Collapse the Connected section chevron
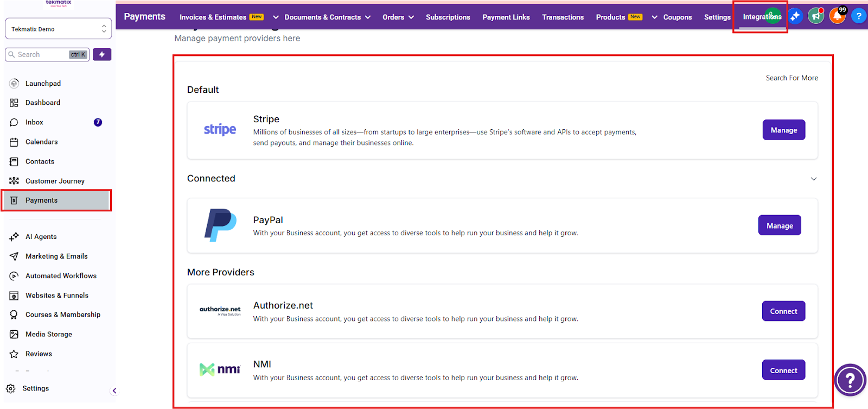 click(813, 179)
